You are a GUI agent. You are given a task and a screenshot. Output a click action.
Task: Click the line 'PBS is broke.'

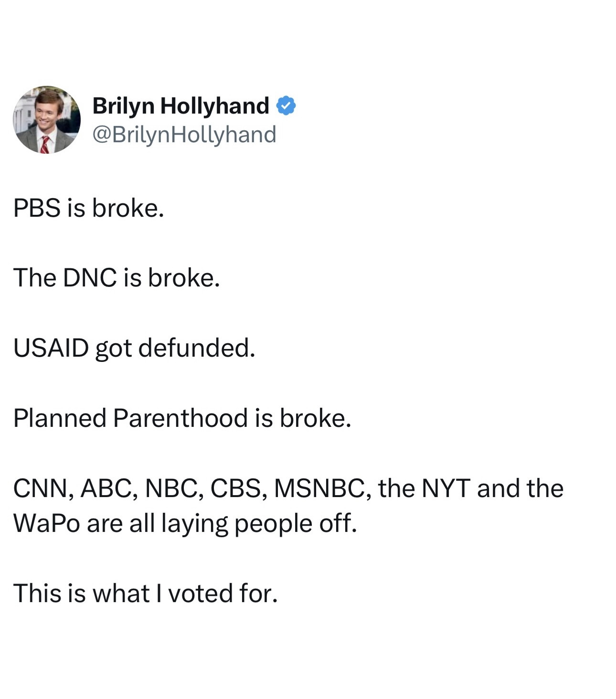click(88, 208)
